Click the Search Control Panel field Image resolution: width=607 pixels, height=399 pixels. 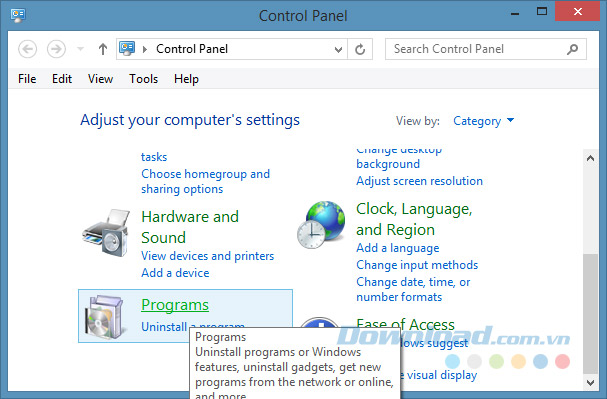pos(486,49)
